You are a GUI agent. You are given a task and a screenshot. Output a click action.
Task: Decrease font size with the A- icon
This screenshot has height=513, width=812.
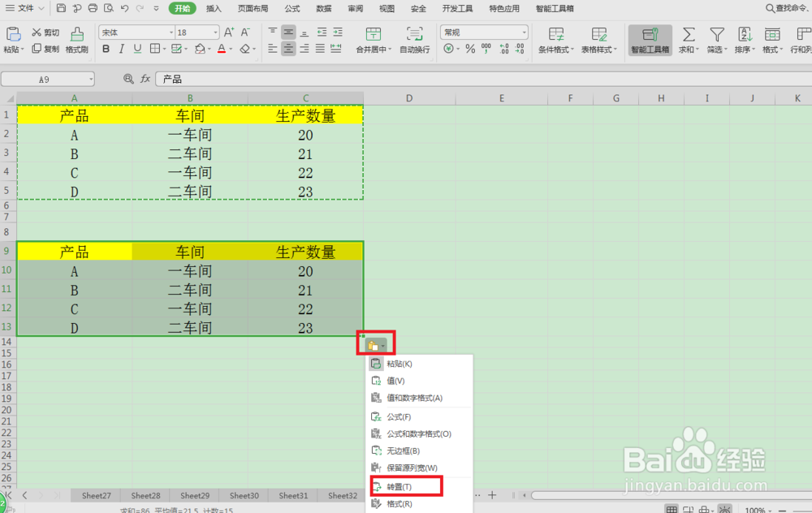[245, 32]
